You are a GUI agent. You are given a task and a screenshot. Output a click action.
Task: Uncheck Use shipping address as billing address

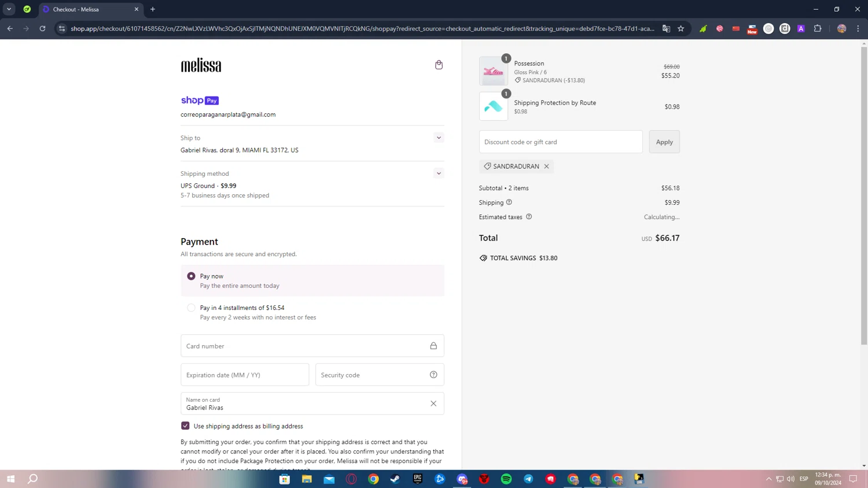tap(185, 426)
